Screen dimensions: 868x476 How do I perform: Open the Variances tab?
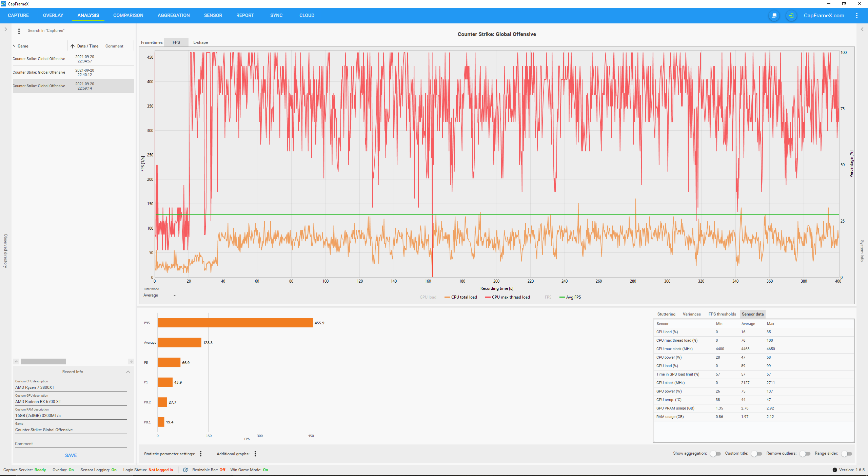[x=692, y=314]
